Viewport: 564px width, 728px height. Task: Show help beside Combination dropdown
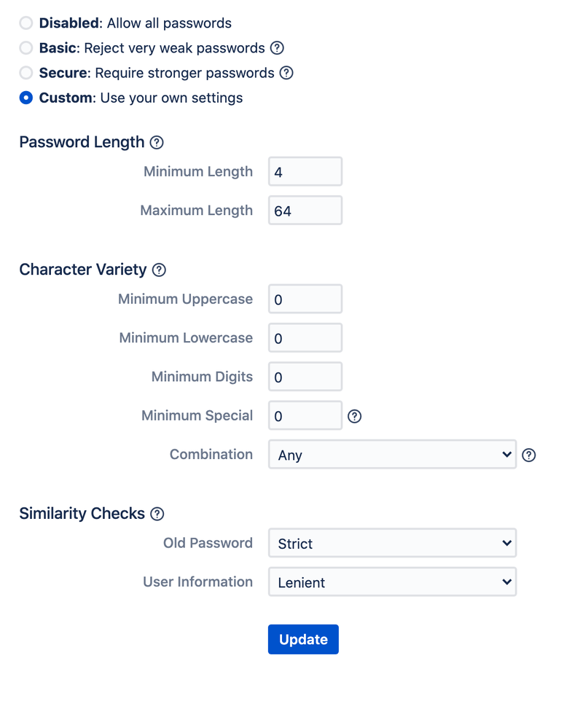(529, 455)
